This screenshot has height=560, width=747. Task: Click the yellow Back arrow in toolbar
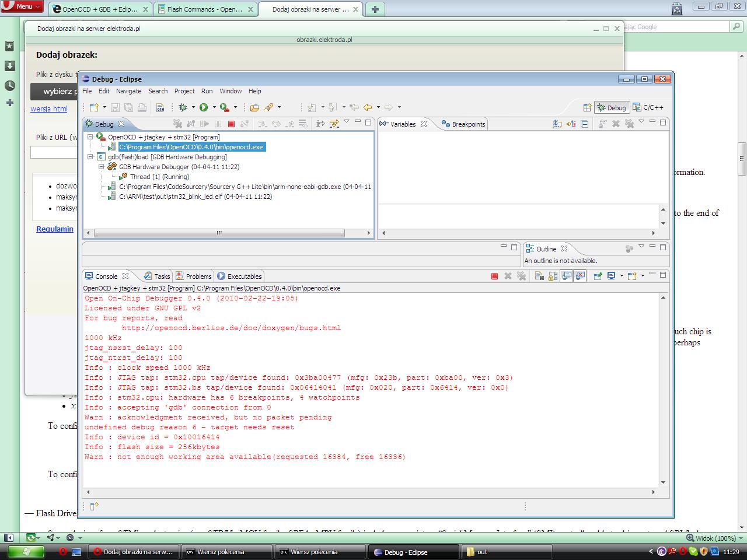(x=368, y=107)
